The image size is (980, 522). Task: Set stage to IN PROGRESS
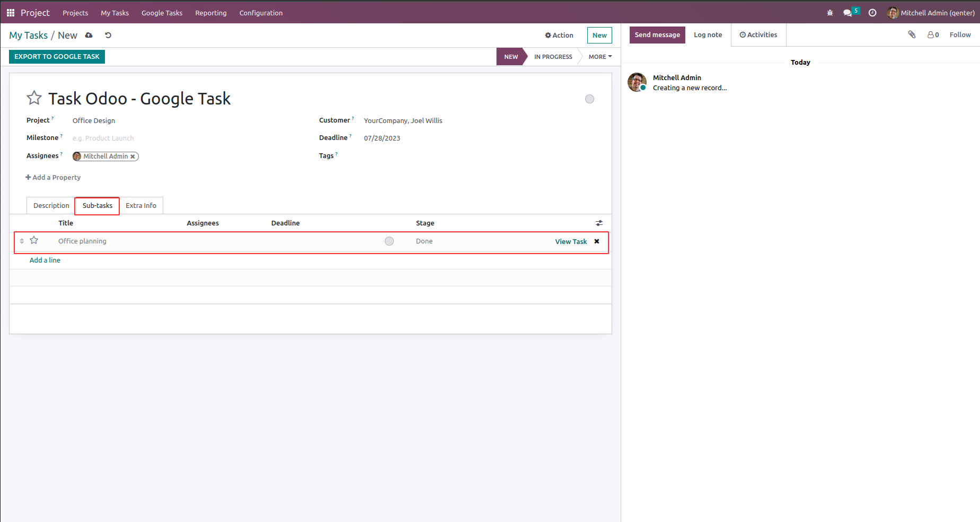[x=553, y=57]
